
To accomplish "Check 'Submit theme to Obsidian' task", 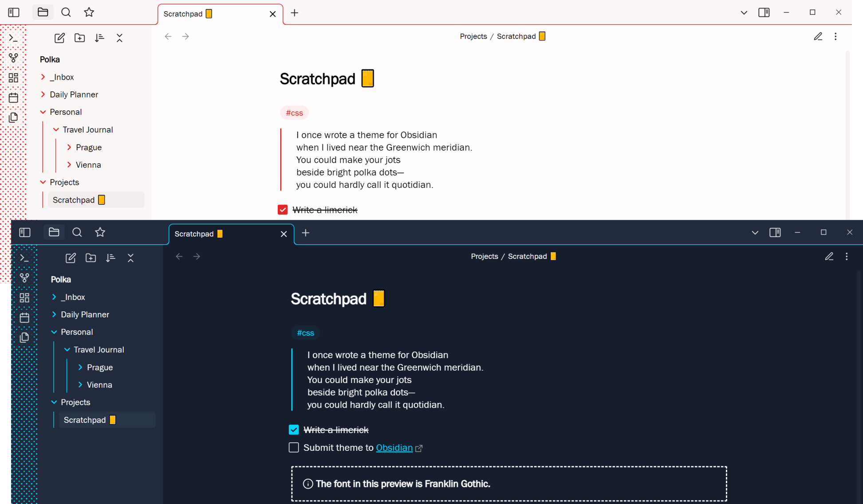I will pyautogui.click(x=294, y=447).
